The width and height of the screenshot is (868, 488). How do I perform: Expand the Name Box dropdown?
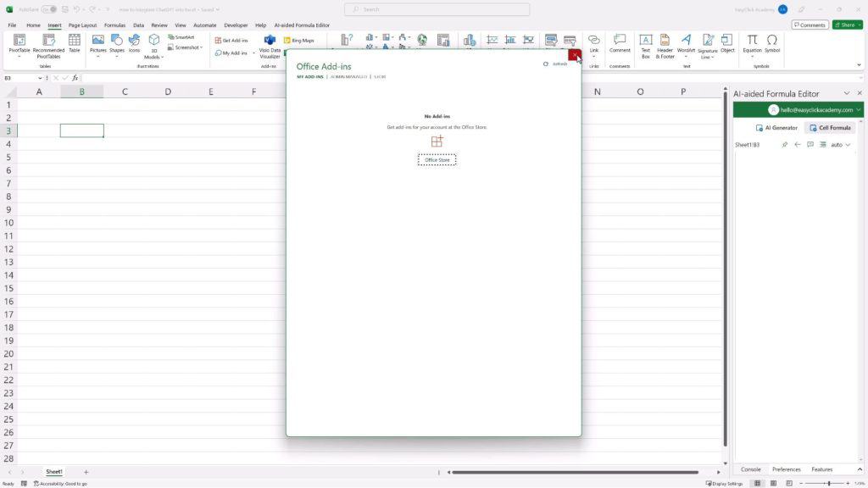click(x=40, y=78)
